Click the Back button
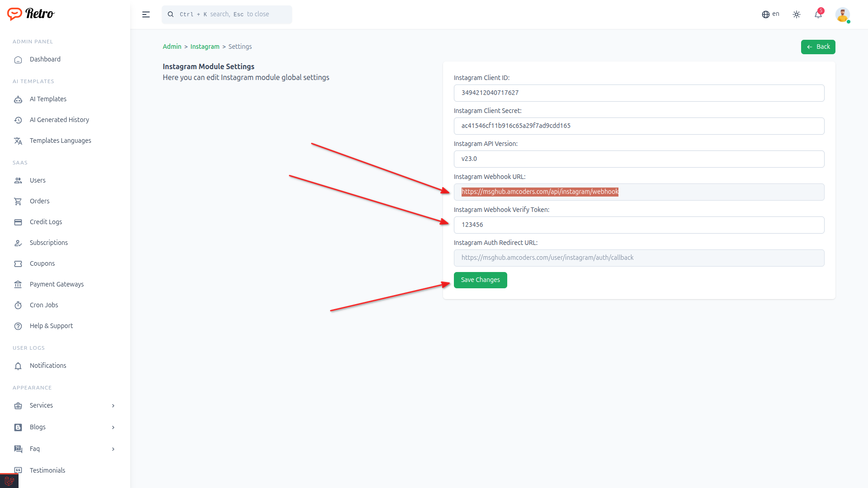Image resolution: width=868 pixels, height=488 pixels. (x=818, y=47)
